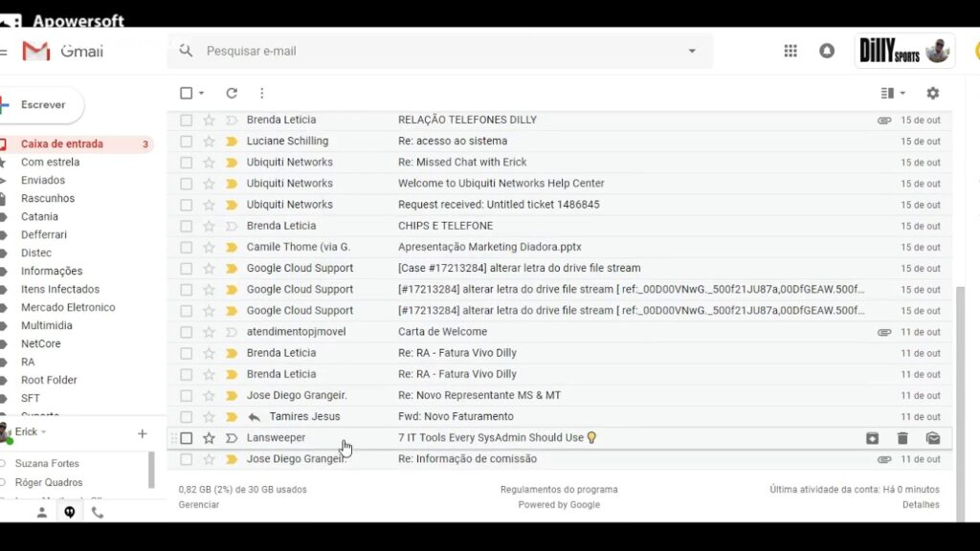Toggle importance marker on Apresentação Marketing Diadora email

coord(232,248)
